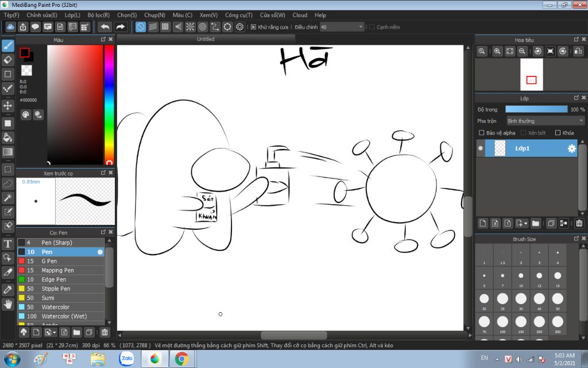Click foreground black color swatch
588x368 pixels.
pos(24,52)
